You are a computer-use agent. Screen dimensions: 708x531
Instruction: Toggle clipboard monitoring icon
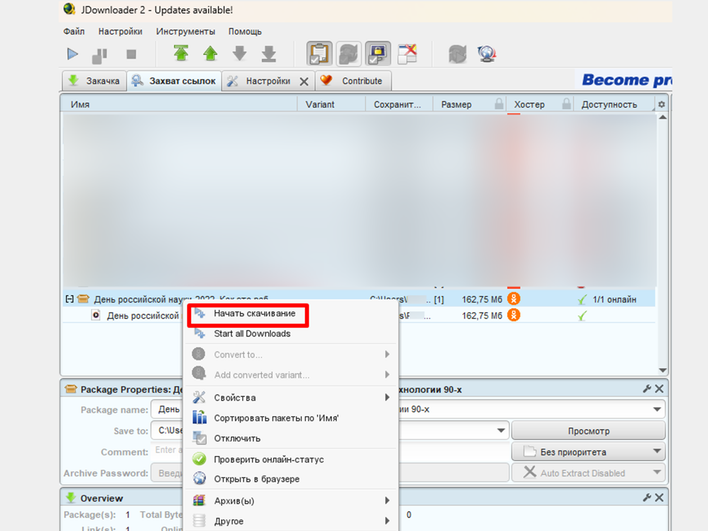click(x=319, y=54)
